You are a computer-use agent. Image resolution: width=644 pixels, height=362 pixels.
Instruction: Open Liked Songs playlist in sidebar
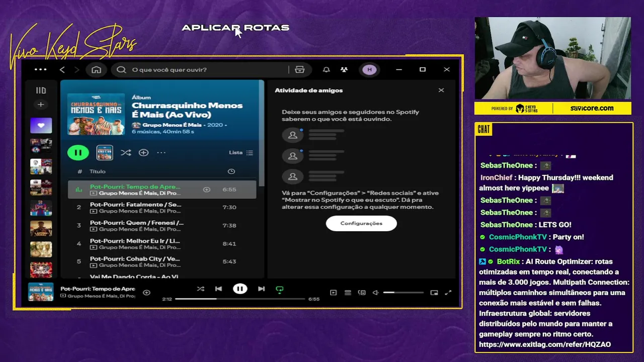(x=41, y=125)
